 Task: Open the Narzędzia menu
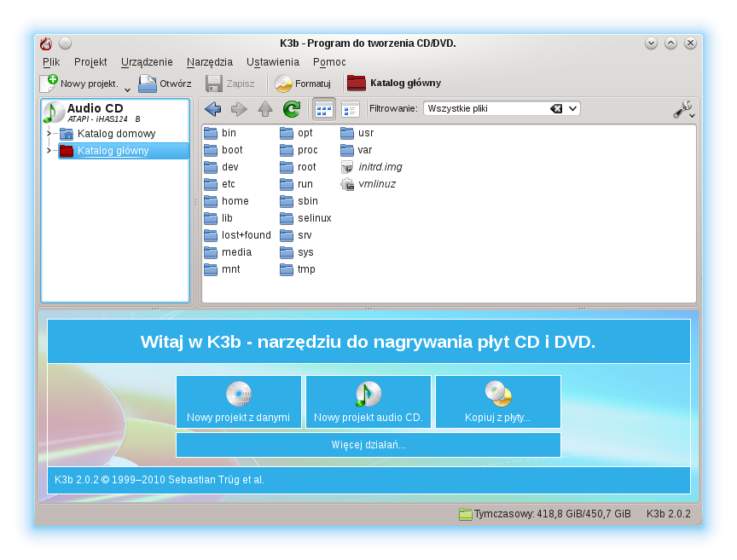click(x=210, y=62)
